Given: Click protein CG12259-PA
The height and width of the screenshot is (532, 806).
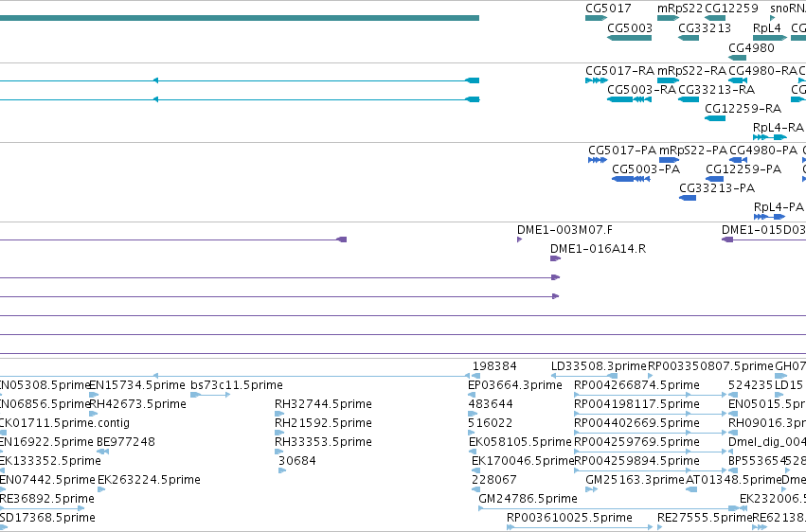Looking at the screenshot, I should (x=743, y=169).
